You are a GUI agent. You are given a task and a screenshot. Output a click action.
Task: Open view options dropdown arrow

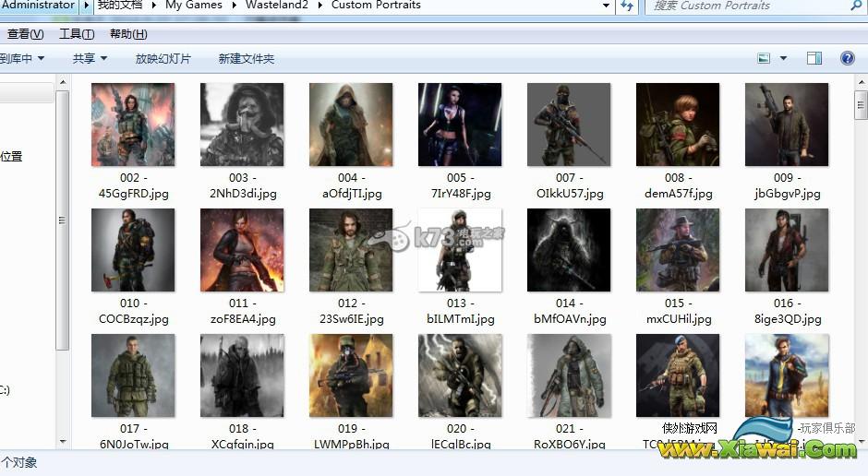[783, 58]
